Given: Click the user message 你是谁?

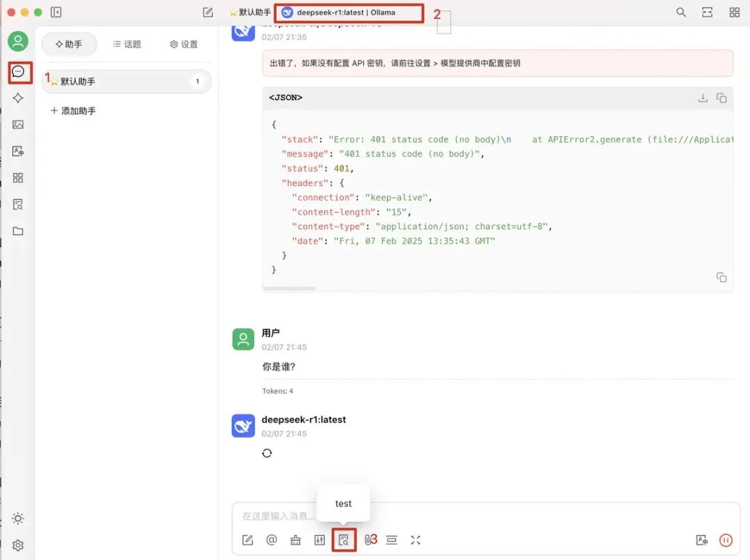Looking at the screenshot, I should pos(278,366).
